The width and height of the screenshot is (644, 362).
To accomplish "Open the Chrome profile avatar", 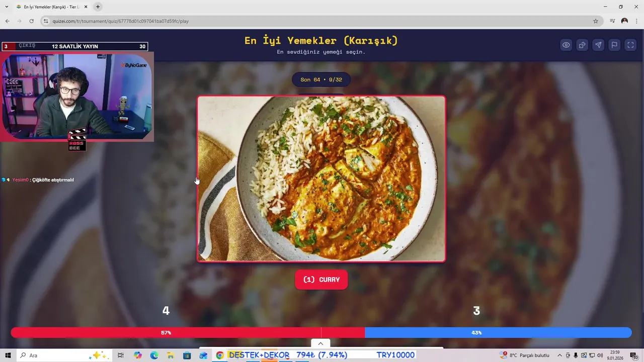I will click(x=624, y=21).
